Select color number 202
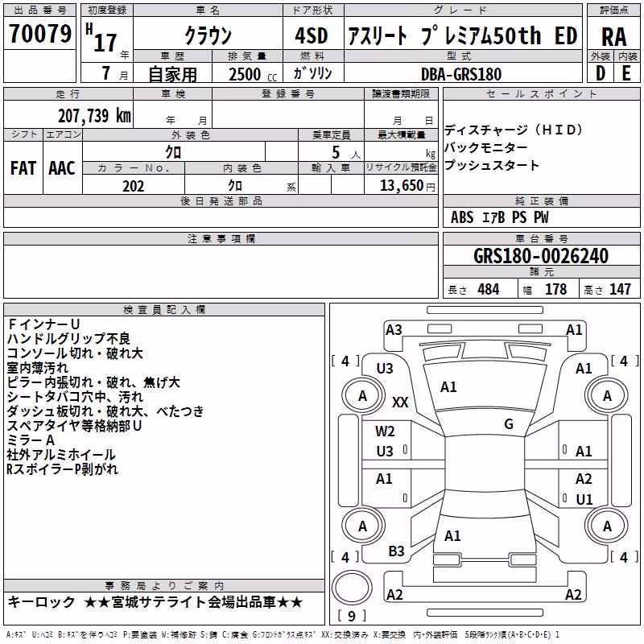 pos(133,186)
